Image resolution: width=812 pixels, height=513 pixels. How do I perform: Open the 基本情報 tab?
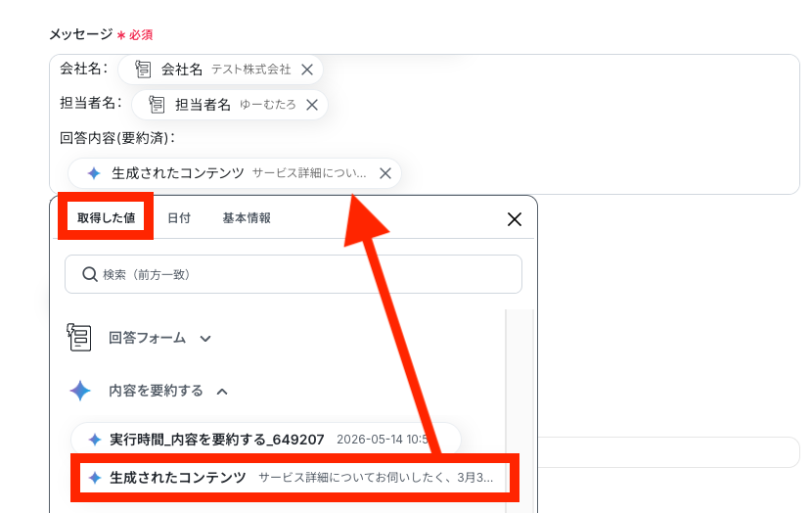click(247, 218)
